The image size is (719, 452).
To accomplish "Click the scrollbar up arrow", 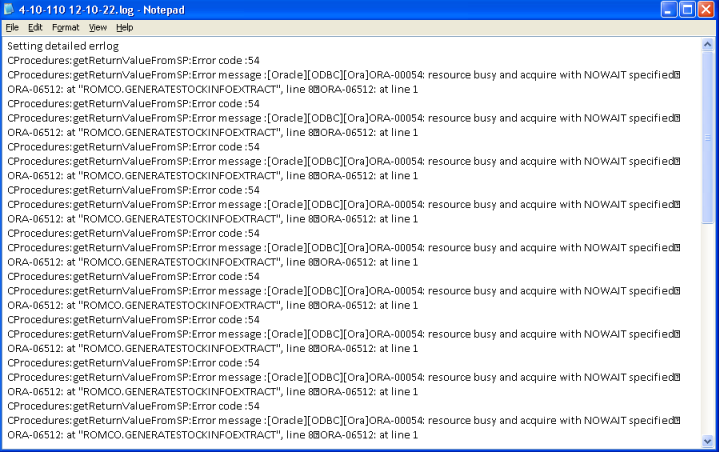I will point(707,44).
